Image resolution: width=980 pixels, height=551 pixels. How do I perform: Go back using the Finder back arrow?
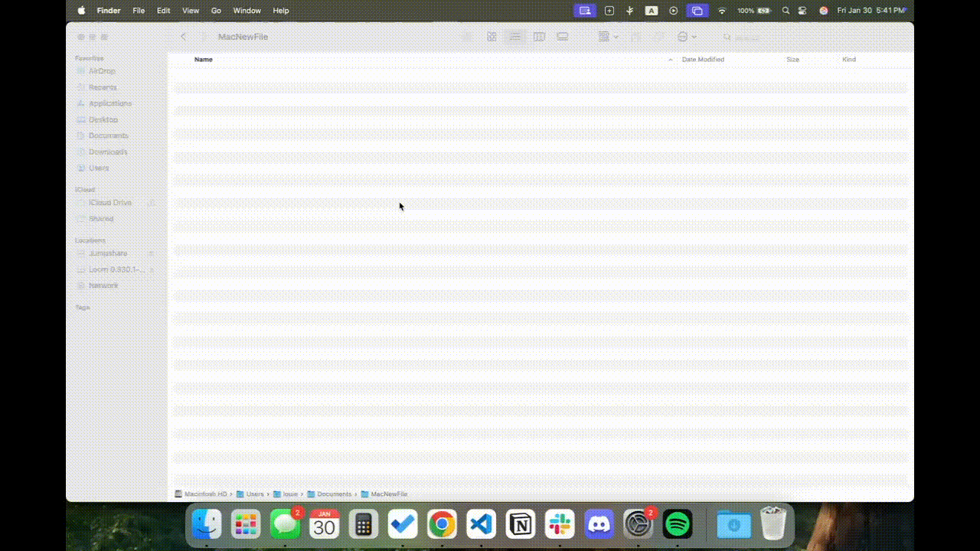pos(184,37)
